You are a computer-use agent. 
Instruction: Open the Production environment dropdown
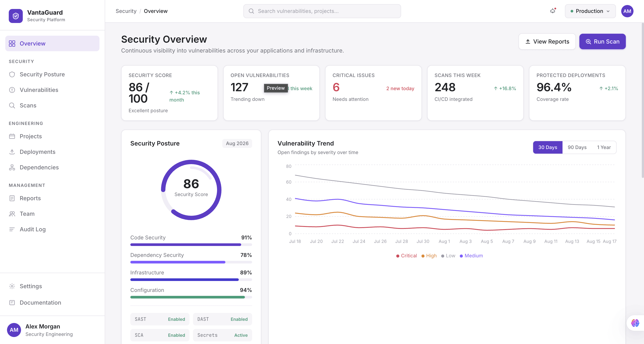tap(590, 11)
